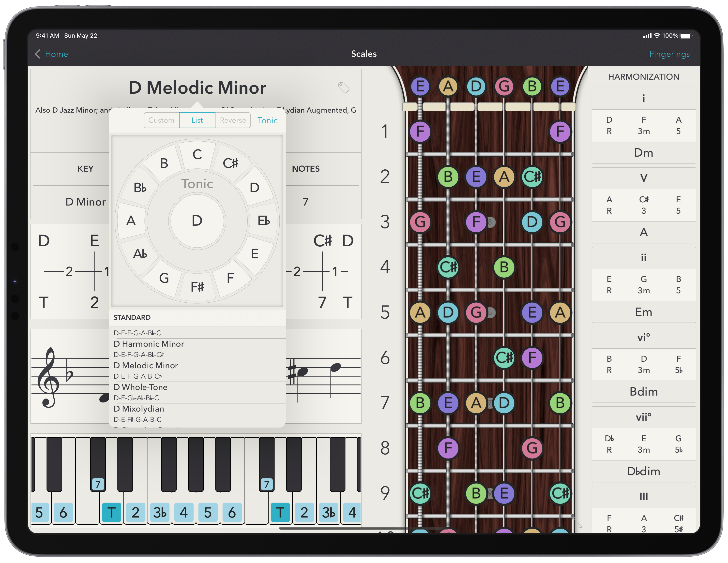Screen dimensions: 728x563
Task: Tap the tag icon beside scale title
Action: 344,88
